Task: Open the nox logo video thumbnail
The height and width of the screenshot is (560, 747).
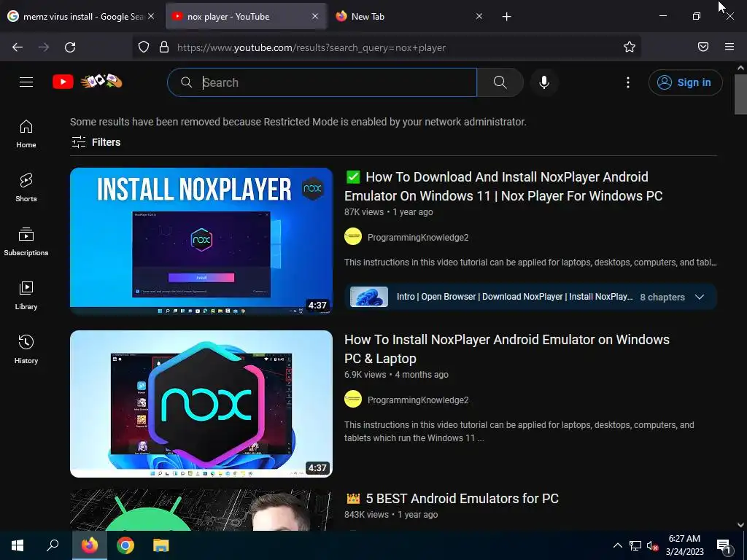Action: tap(201, 404)
